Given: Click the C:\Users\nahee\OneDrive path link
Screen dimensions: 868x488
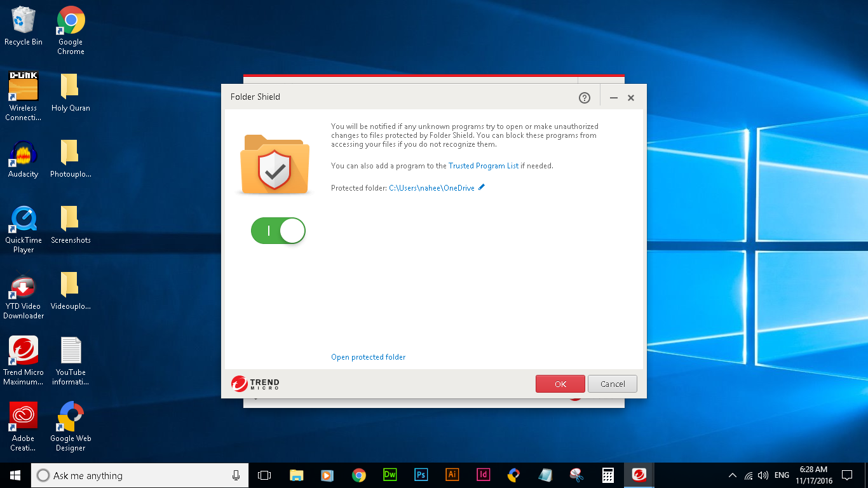Looking at the screenshot, I should pos(431,188).
